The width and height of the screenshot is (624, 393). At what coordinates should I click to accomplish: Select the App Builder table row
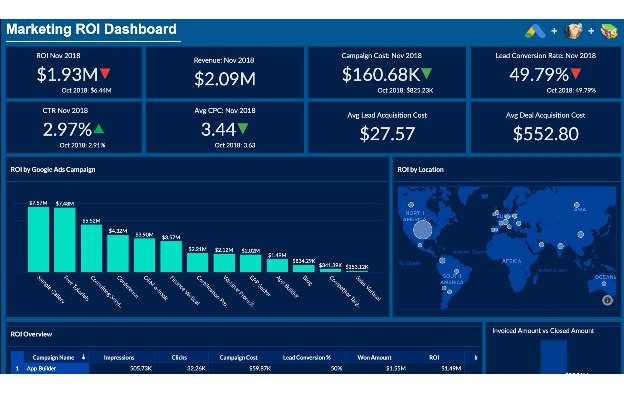click(244, 368)
